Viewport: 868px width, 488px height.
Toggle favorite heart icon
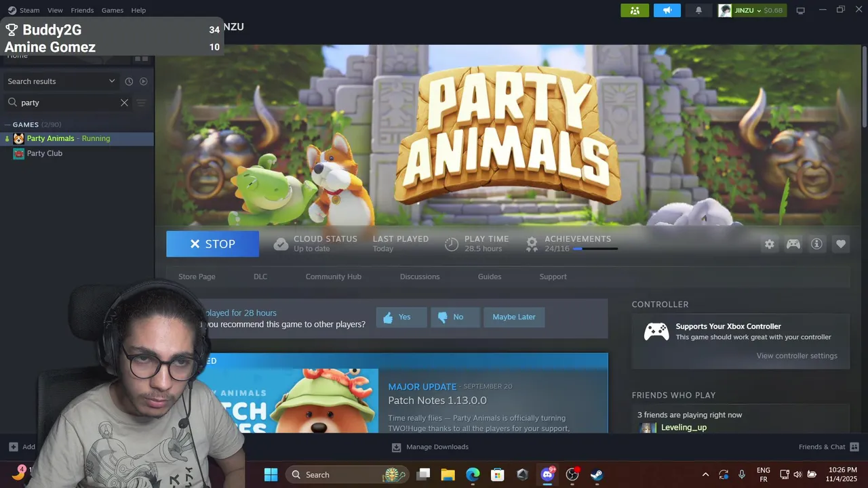841,244
